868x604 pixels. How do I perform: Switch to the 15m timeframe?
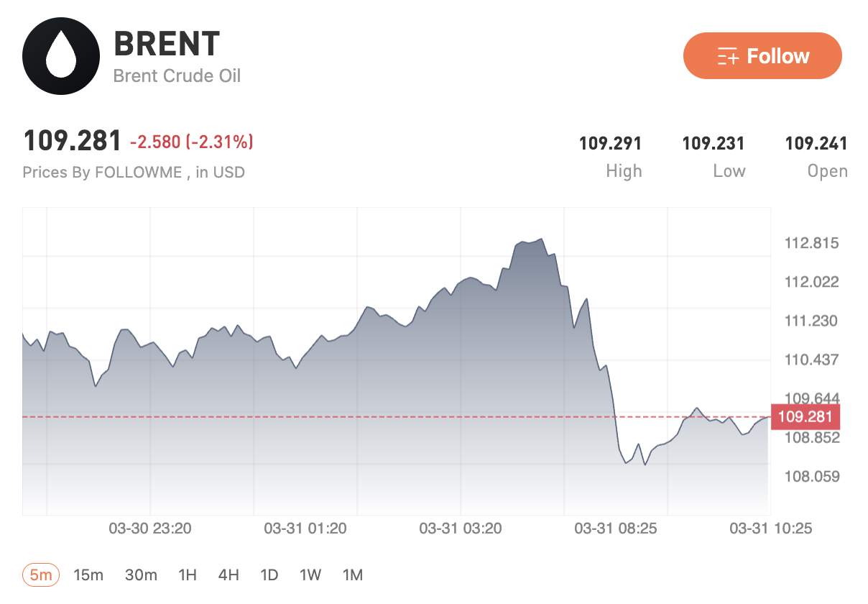(x=88, y=575)
